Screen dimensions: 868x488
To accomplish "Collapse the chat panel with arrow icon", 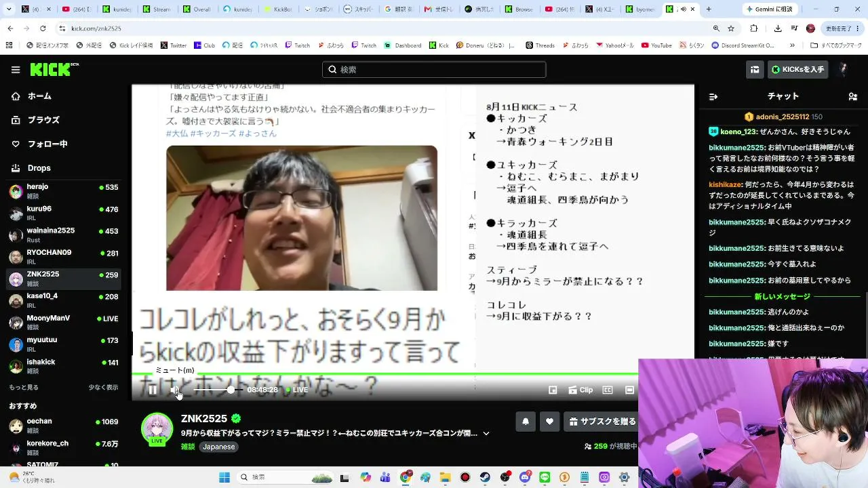I will coord(713,97).
